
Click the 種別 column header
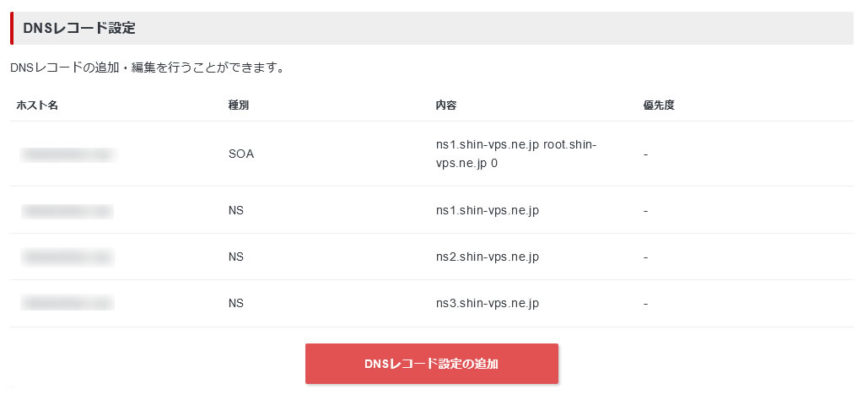(239, 105)
